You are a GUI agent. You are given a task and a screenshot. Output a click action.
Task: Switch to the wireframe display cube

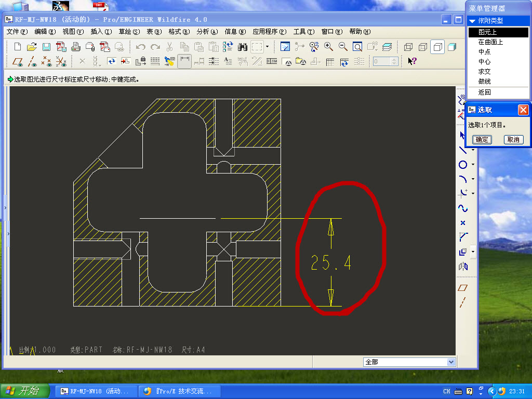click(408, 47)
